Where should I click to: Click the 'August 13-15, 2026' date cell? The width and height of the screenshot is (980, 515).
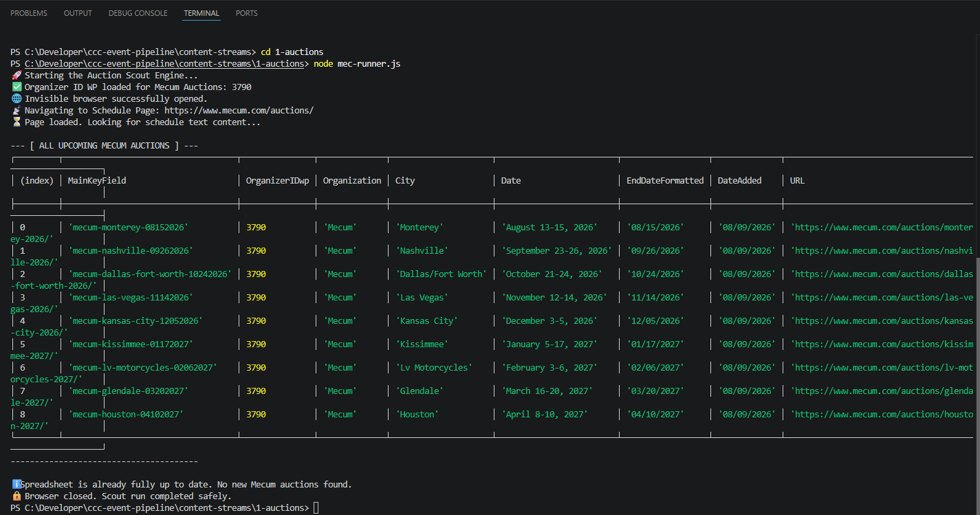[549, 228]
